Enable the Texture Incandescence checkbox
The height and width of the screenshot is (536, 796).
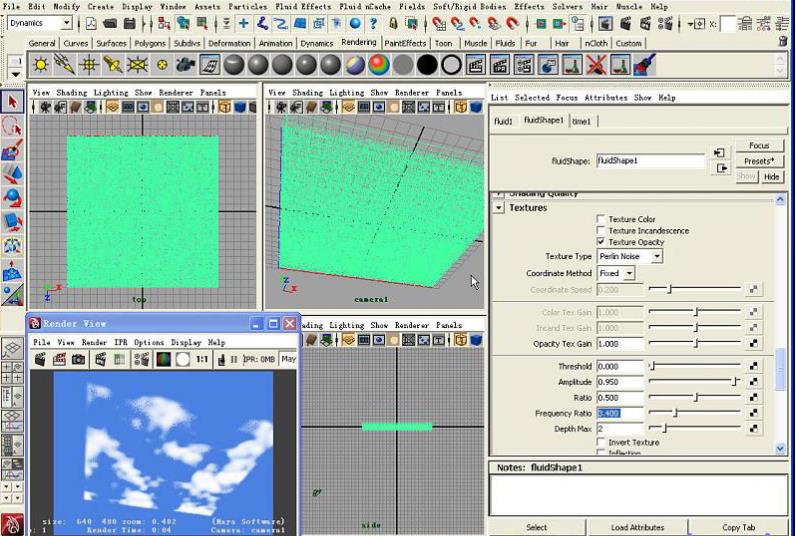tap(601, 230)
